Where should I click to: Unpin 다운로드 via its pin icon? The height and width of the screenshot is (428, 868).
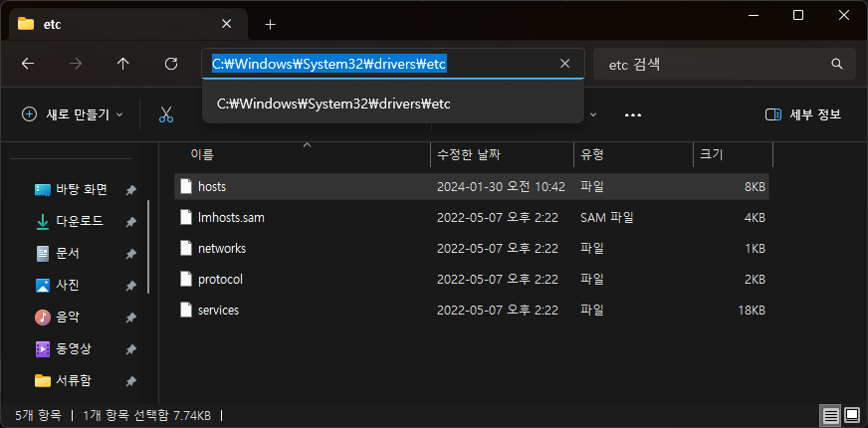coord(130,222)
